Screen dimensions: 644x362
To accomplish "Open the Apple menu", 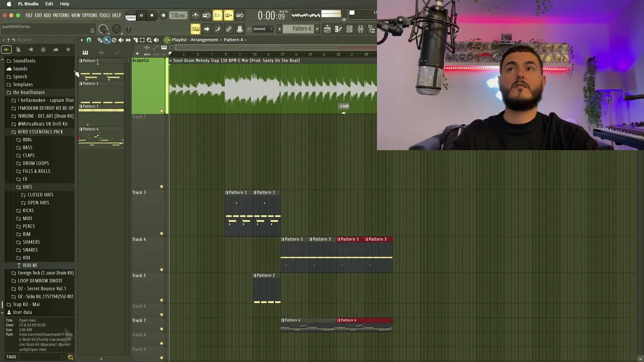I will click(x=9, y=4).
